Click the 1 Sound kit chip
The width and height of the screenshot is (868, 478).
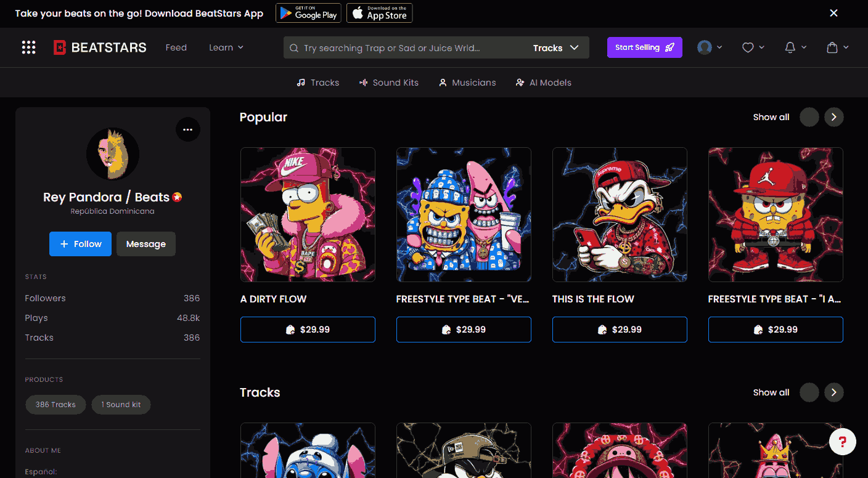(121, 405)
